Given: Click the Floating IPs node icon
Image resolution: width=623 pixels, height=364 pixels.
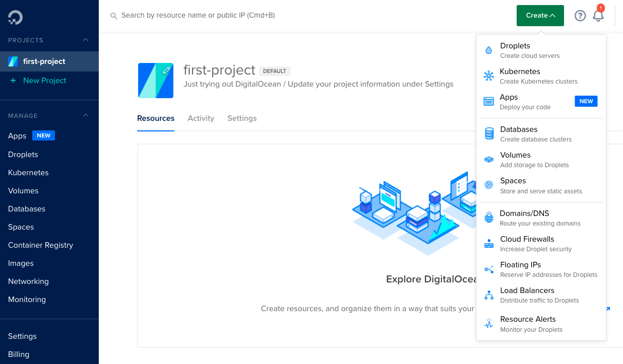Looking at the screenshot, I should [x=489, y=269].
